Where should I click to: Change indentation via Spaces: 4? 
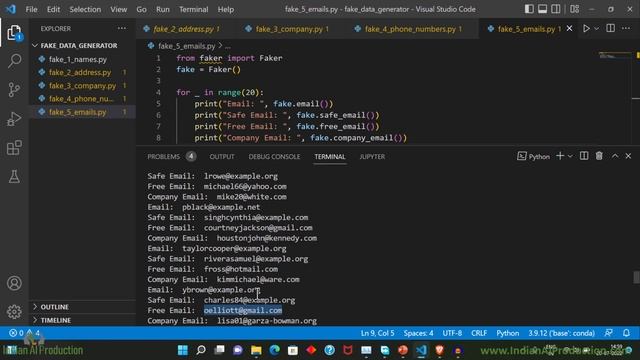coord(418,333)
